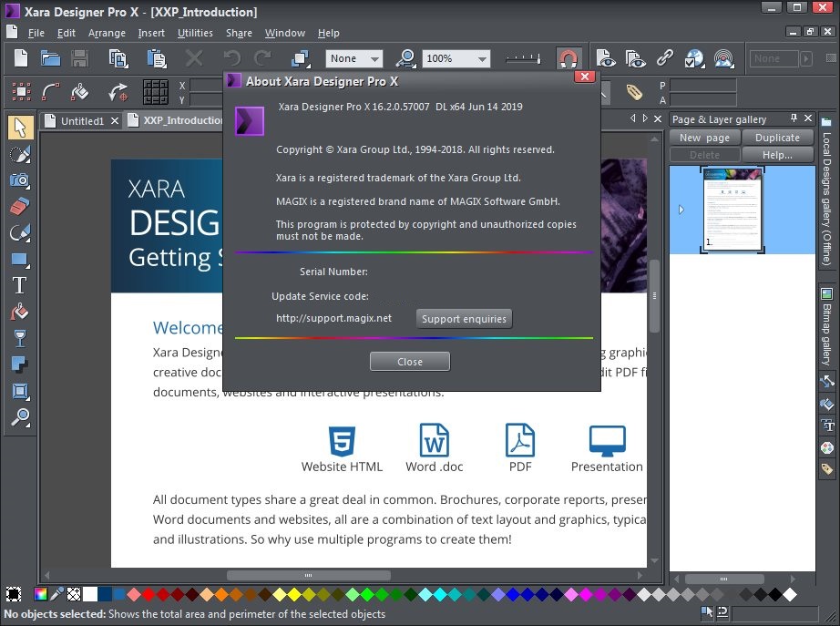Select the page thumbnail in gallery
This screenshot has height=626, width=840.
coord(732,210)
